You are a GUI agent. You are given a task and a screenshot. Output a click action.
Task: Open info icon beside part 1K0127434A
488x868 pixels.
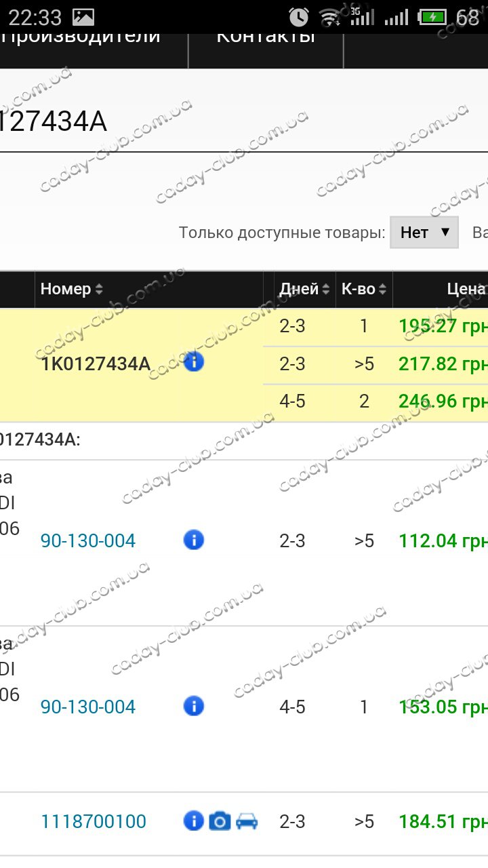click(194, 363)
